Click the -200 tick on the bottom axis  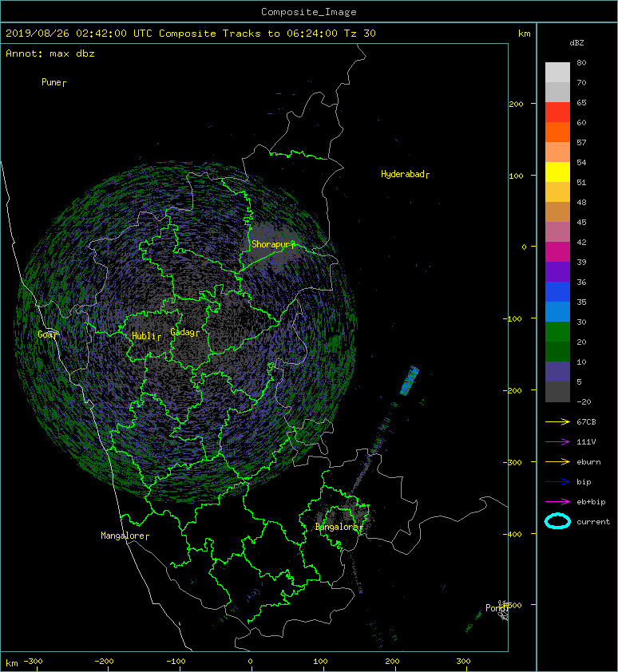[x=104, y=662]
